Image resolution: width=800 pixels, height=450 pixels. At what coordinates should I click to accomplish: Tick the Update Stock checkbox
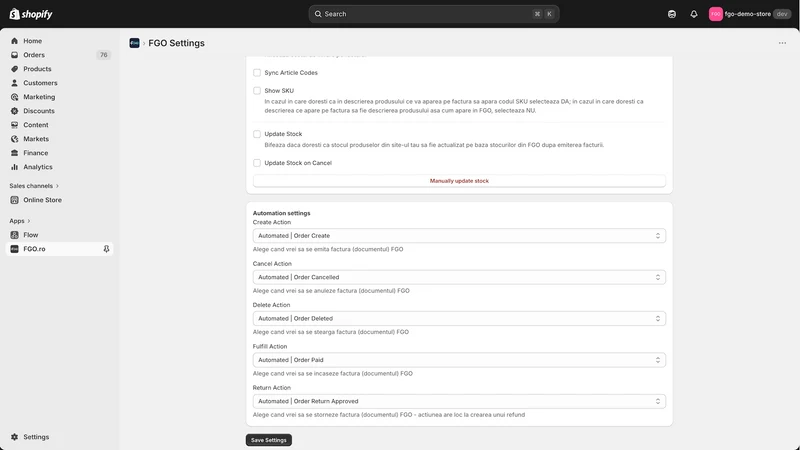[x=257, y=134]
